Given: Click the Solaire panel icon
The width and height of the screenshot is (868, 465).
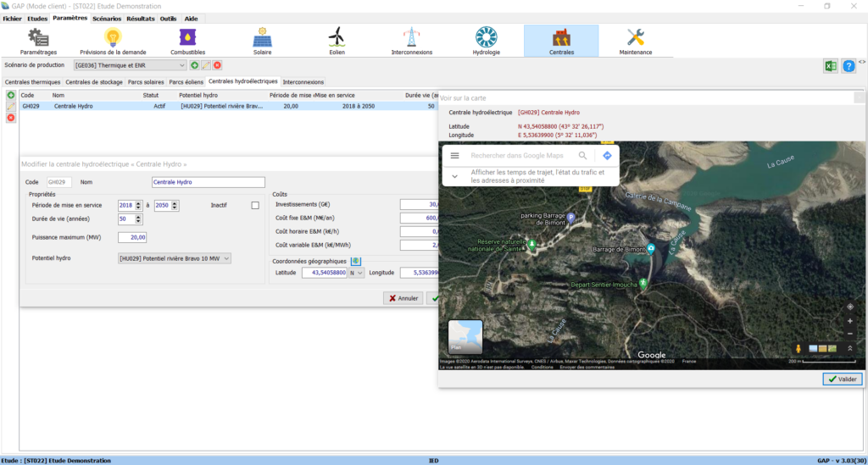Looking at the screenshot, I should click(x=263, y=40).
